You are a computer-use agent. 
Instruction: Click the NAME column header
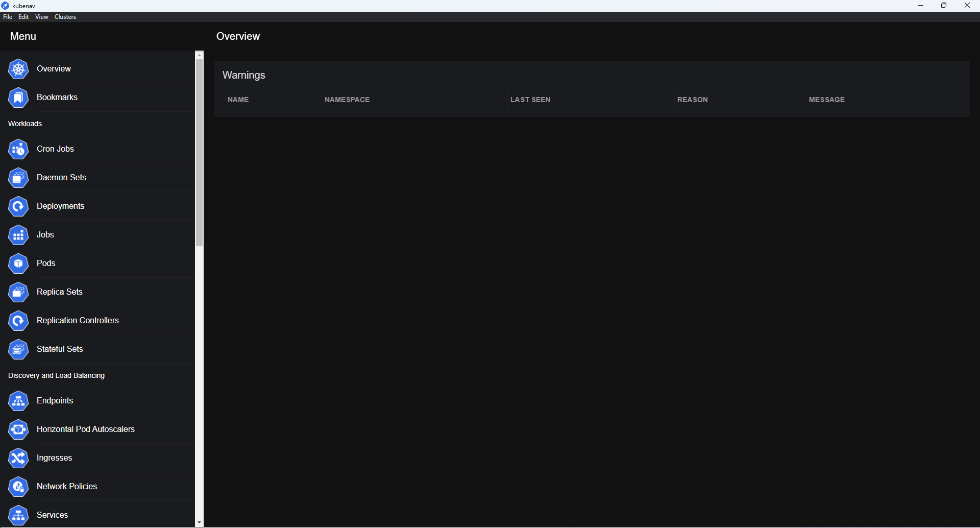[238, 100]
